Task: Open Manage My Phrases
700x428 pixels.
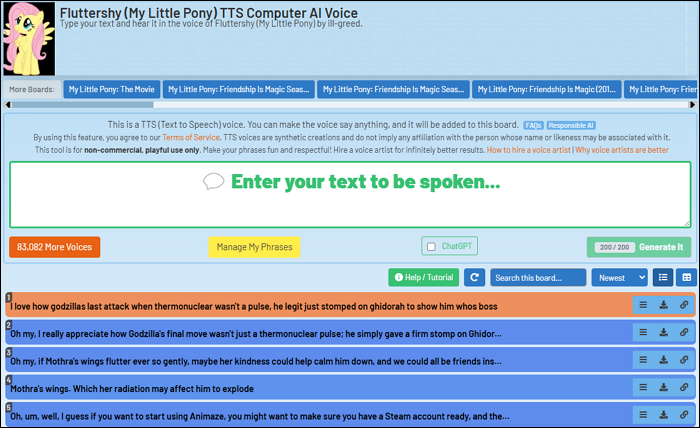Action: click(x=254, y=247)
